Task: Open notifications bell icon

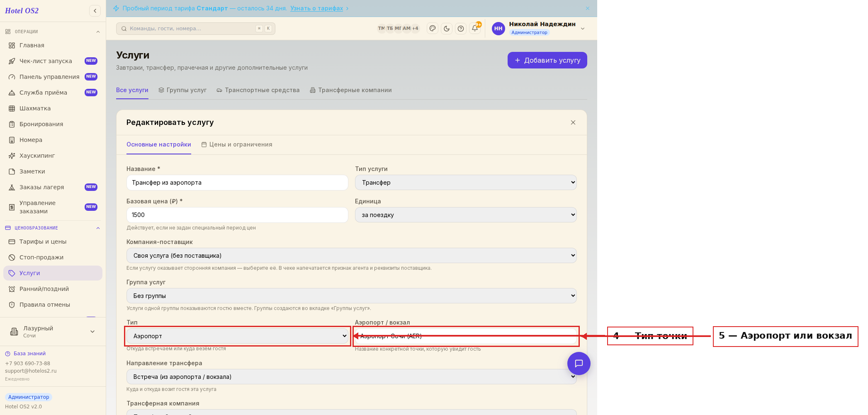Action: pos(475,29)
